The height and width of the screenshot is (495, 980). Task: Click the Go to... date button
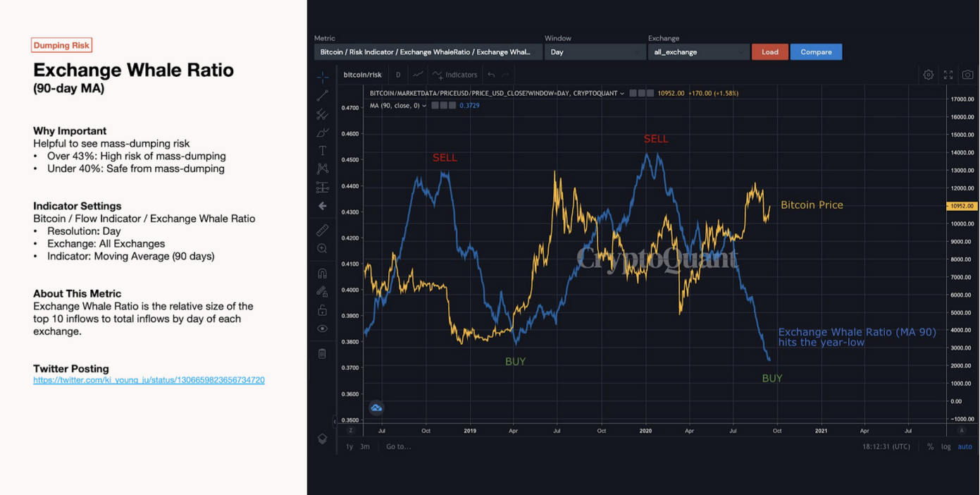click(x=398, y=446)
